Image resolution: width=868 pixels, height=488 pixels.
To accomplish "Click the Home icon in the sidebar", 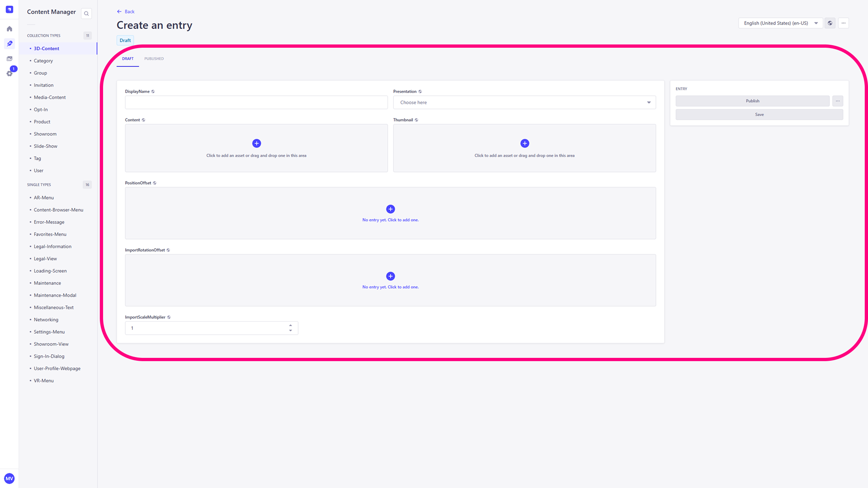I will point(9,29).
